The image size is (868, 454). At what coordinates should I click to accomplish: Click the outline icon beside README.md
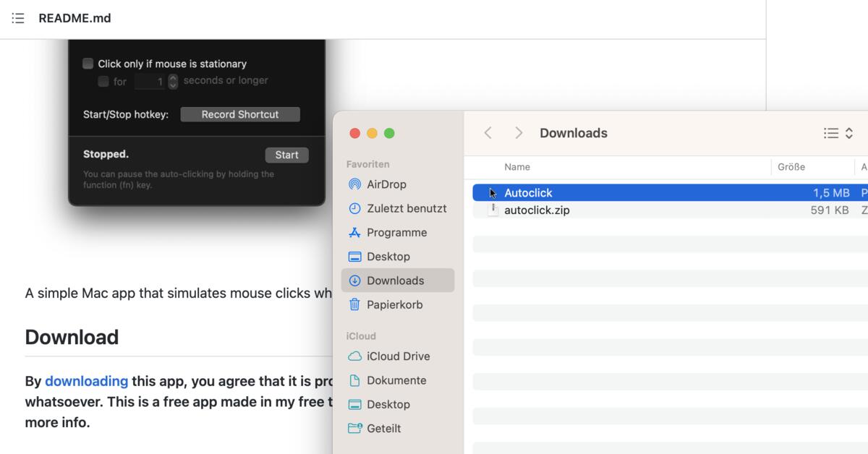click(x=18, y=18)
